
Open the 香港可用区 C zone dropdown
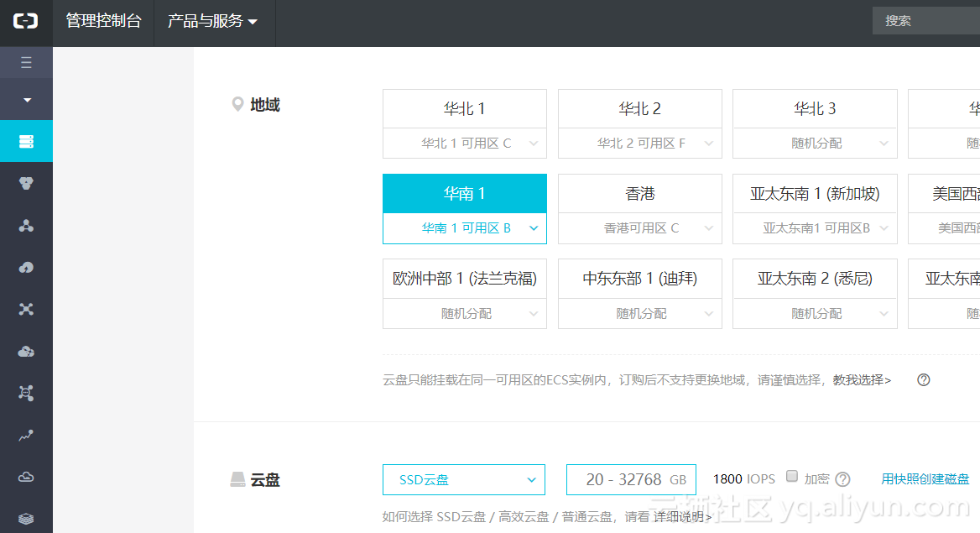[x=640, y=228]
